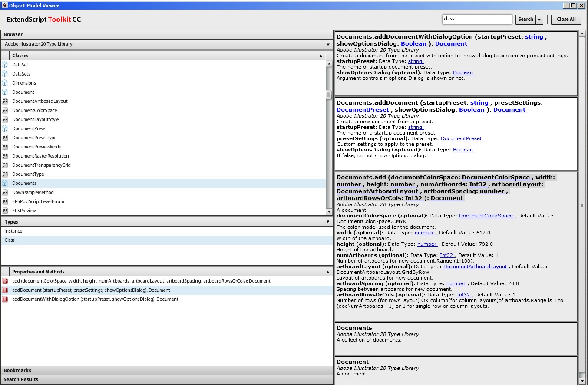The image size is (588, 385).
Task: Click the enum icon beside DocumentPresetType
Action: [x=5, y=138]
